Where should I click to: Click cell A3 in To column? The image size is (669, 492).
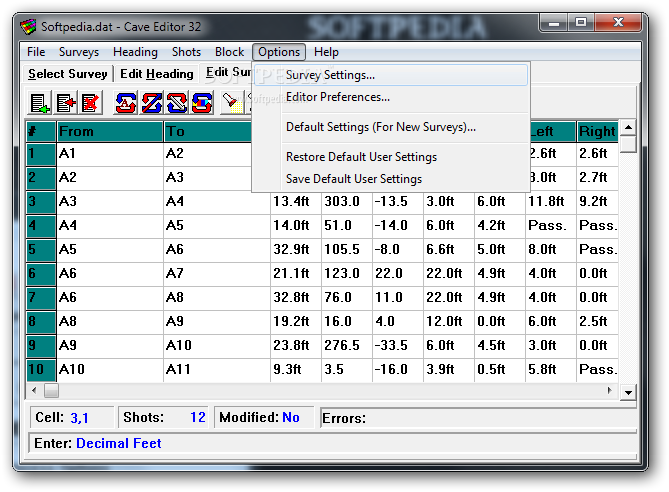[x=208, y=178]
